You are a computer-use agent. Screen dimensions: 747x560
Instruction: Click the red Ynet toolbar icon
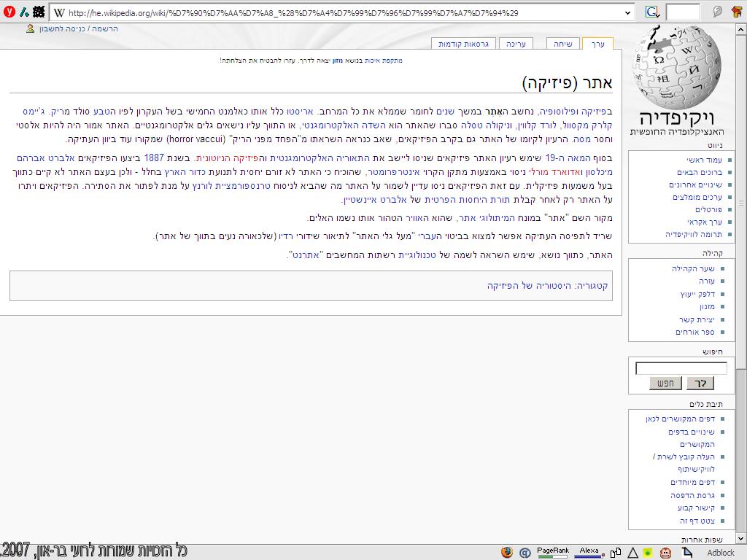(9, 12)
